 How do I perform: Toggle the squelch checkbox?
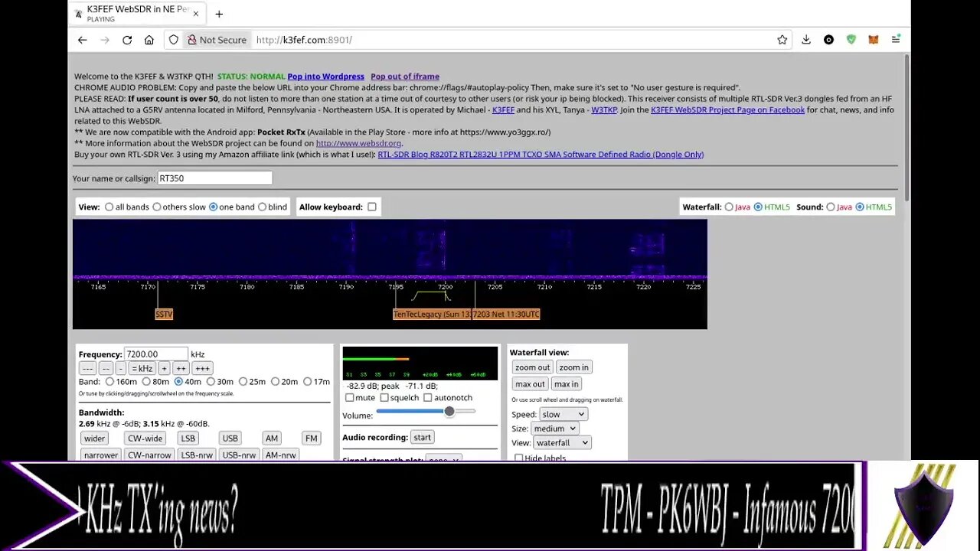click(x=384, y=398)
